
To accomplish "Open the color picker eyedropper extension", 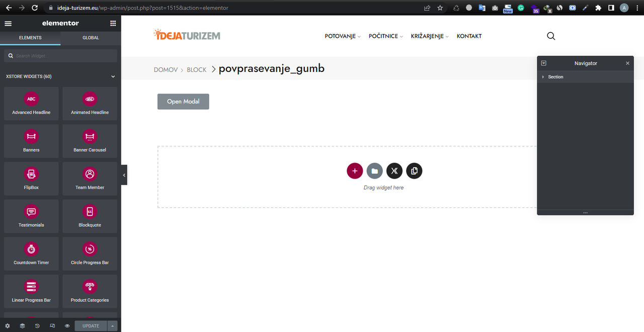I will coord(586,8).
